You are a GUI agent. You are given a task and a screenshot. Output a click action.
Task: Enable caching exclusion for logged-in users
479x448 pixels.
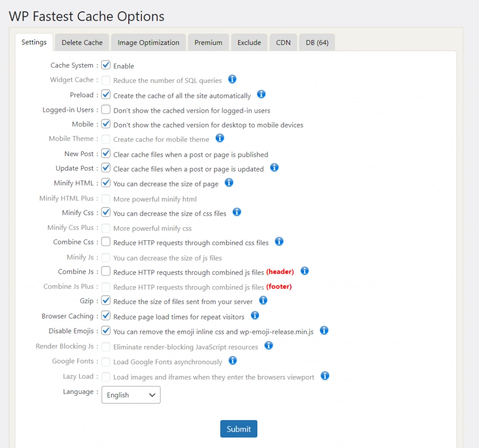(x=106, y=109)
